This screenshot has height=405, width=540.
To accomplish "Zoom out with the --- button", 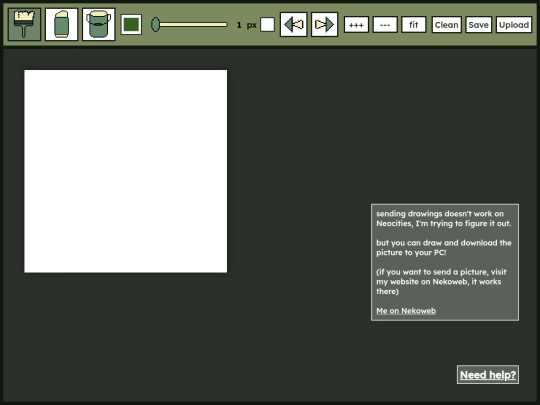I will click(385, 25).
